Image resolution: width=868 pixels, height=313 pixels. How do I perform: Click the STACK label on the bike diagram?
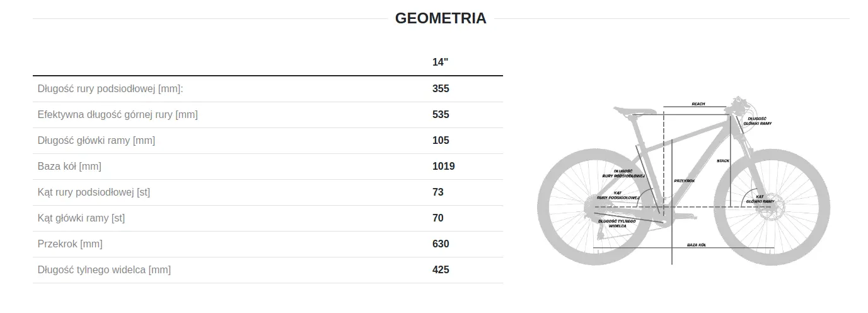pyautogui.click(x=723, y=161)
